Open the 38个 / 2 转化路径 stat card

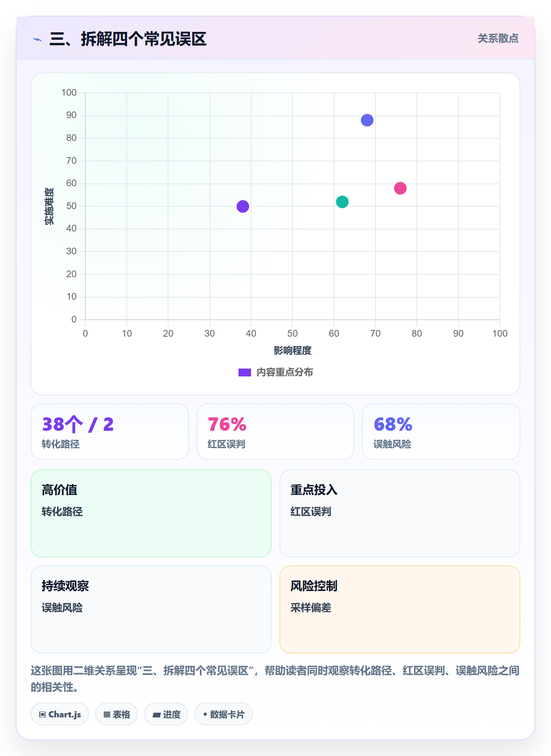(110, 432)
